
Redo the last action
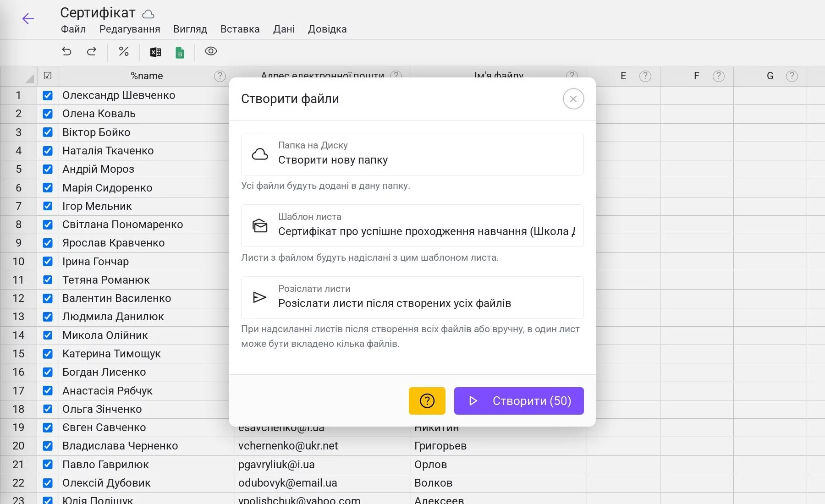pyautogui.click(x=92, y=51)
